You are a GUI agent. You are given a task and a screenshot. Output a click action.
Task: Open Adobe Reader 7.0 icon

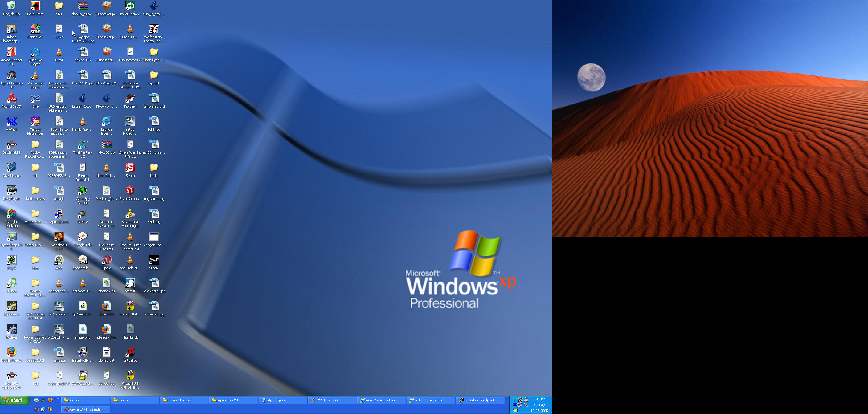[x=11, y=57]
